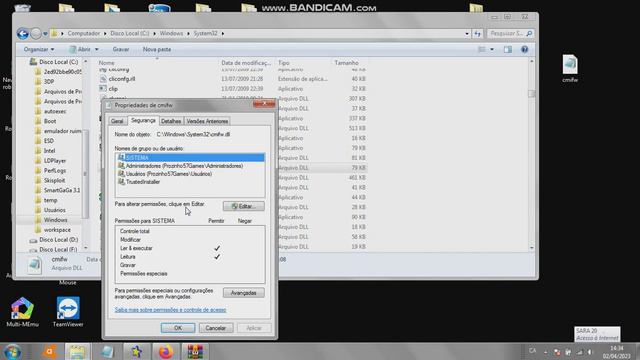The image size is (640, 360).
Task: Click Gravar in the Explorer toolbar
Action: pos(121,49)
